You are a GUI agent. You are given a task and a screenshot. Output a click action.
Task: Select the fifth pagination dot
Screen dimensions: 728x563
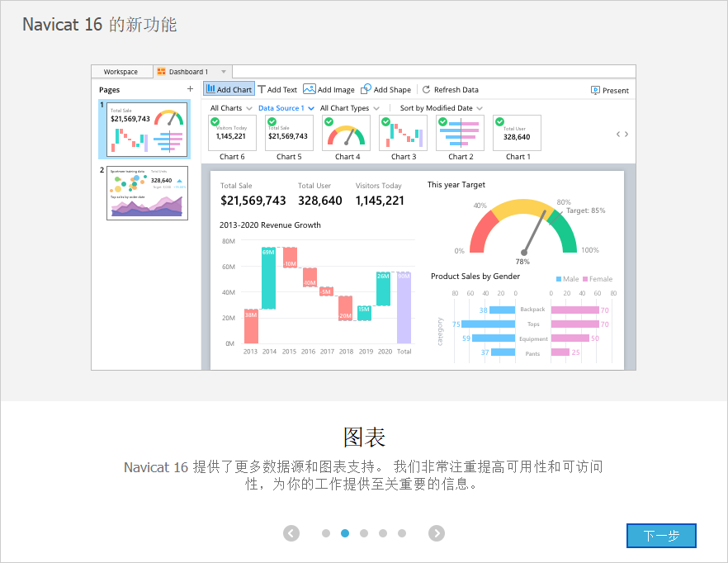tap(402, 533)
